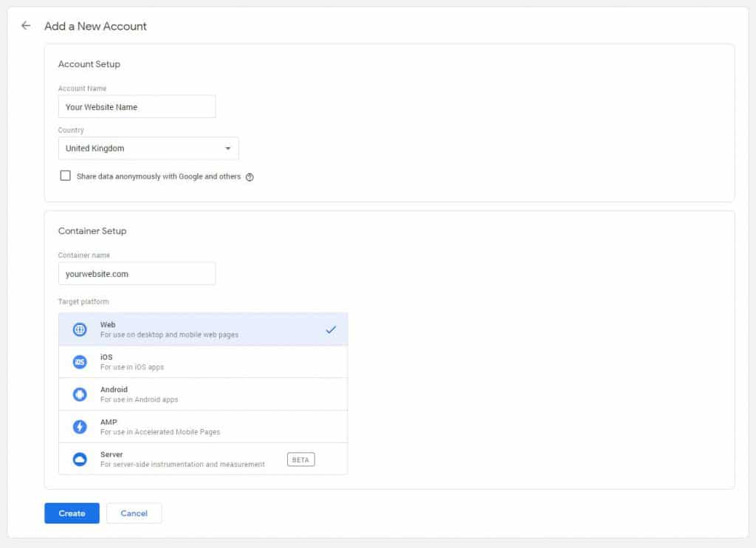Click the BETA badge on the Server row
This screenshot has height=548, width=756.
click(x=301, y=459)
